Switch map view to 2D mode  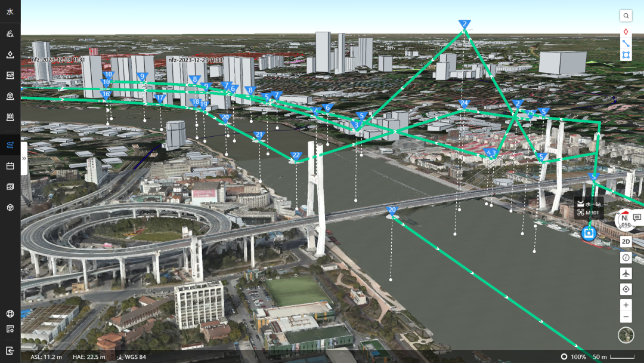pyautogui.click(x=626, y=242)
